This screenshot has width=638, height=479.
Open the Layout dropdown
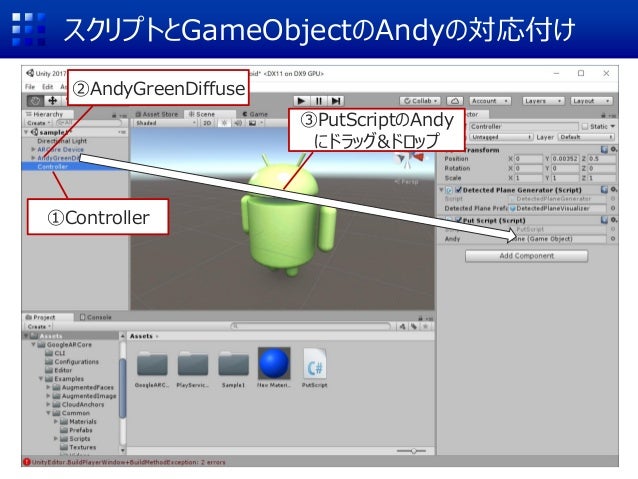591,101
